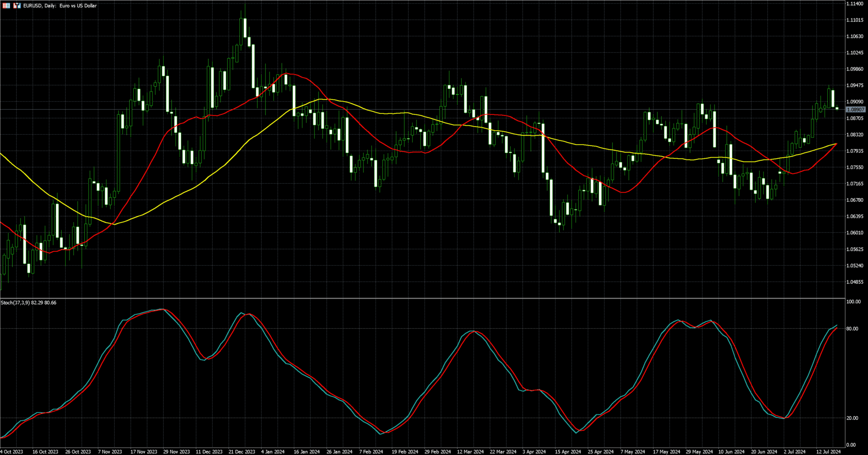868x455 pixels.
Task: Click the 1.05625 price level label
Action: point(855,249)
